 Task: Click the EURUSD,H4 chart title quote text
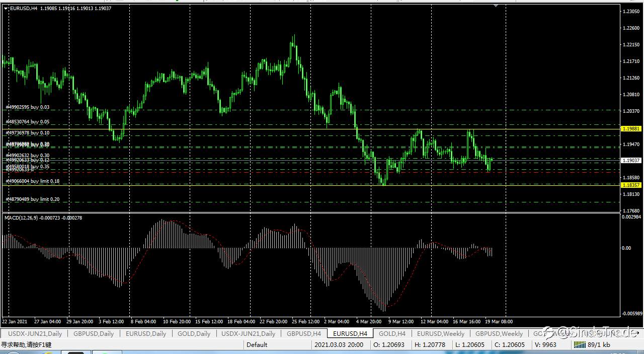[61, 9]
